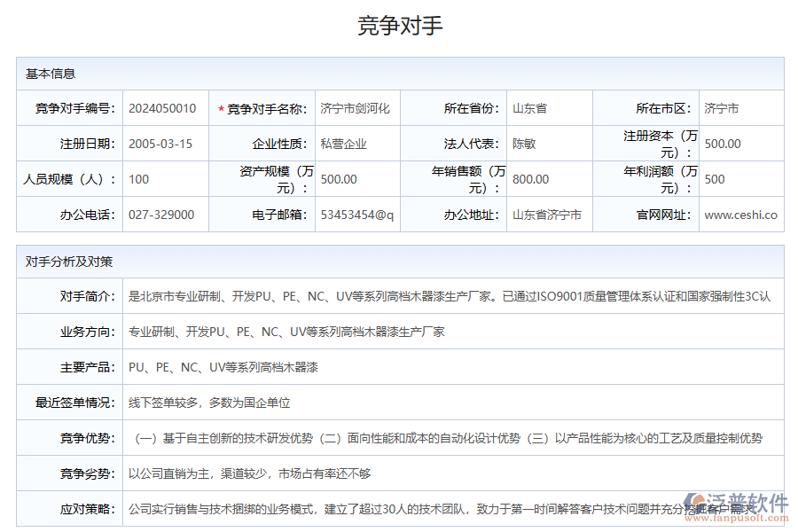
Task: Click red required asterisk beside 竞争对手名称
Action: coord(221,107)
